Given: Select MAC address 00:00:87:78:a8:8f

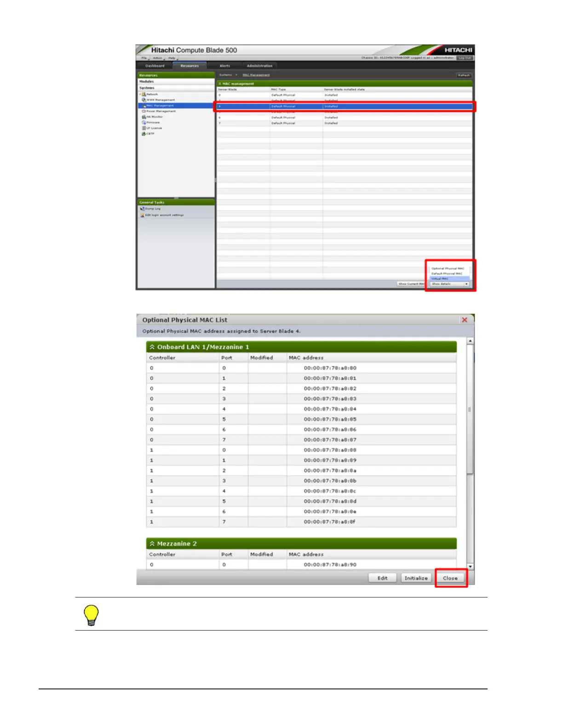Looking at the screenshot, I should pyautogui.click(x=329, y=522).
